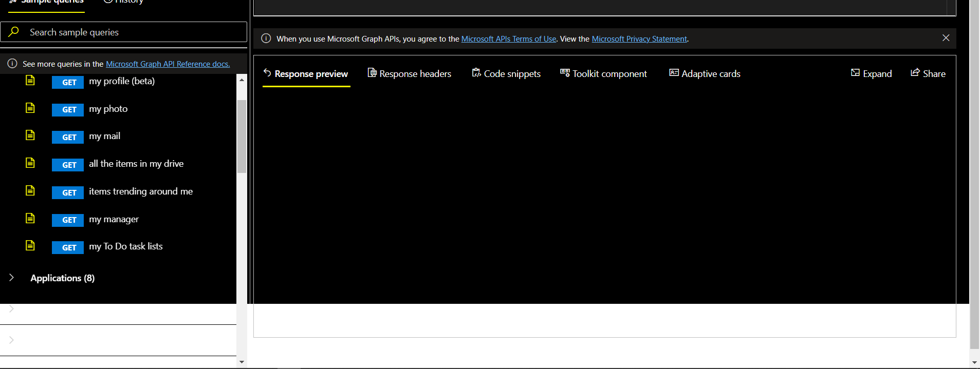The image size is (980, 369).
Task: Click the sample list scroll down arrow
Action: tap(242, 362)
